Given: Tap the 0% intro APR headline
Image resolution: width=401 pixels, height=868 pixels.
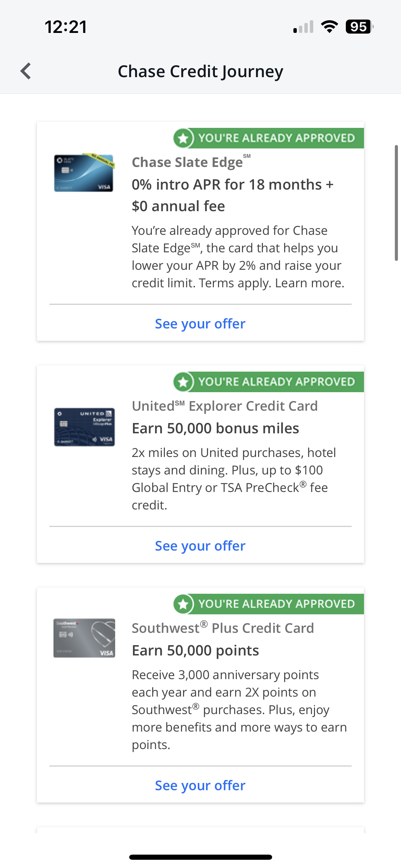Looking at the screenshot, I should [232, 195].
